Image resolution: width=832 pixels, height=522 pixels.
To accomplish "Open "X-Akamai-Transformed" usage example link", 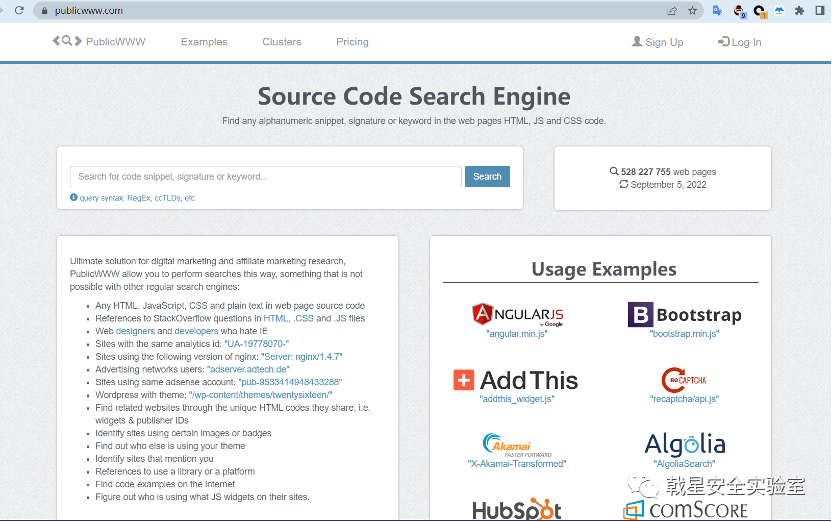I will click(517, 464).
